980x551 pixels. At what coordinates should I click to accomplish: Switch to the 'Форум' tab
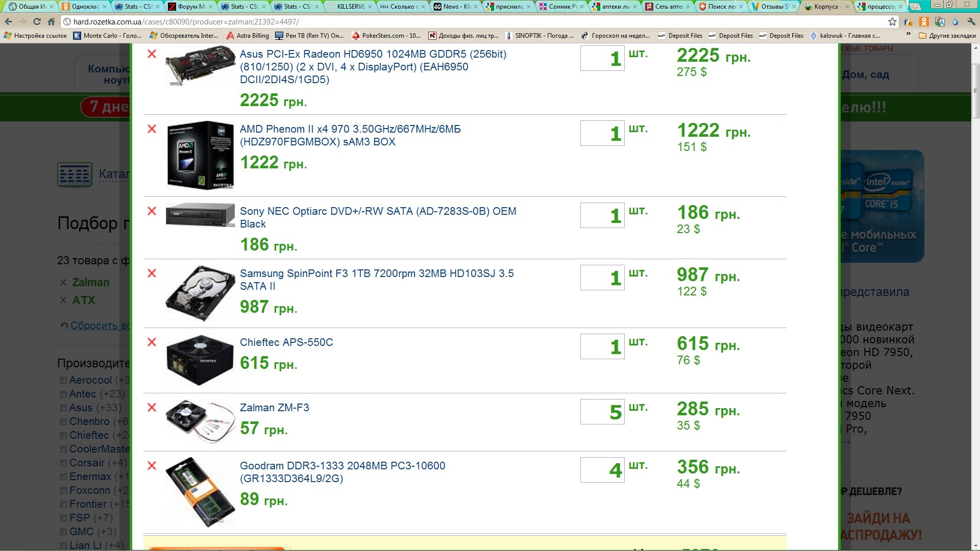[x=190, y=7]
